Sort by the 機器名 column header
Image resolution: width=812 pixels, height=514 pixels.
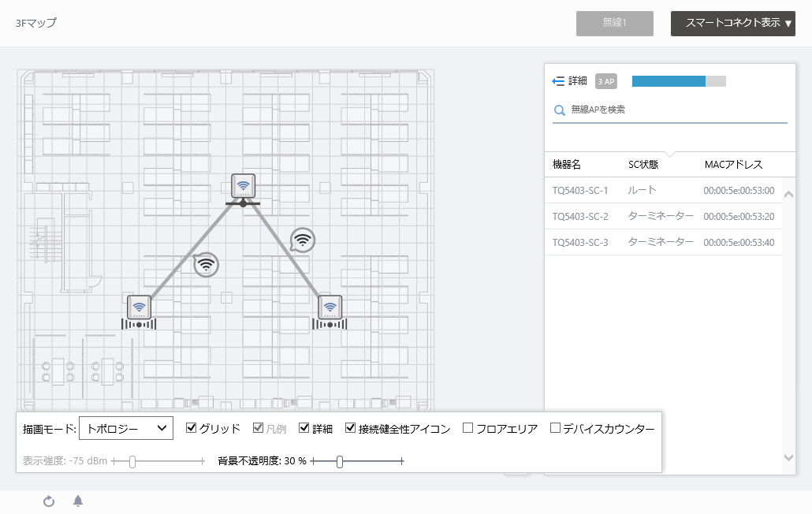pyautogui.click(x=567, y=165)
